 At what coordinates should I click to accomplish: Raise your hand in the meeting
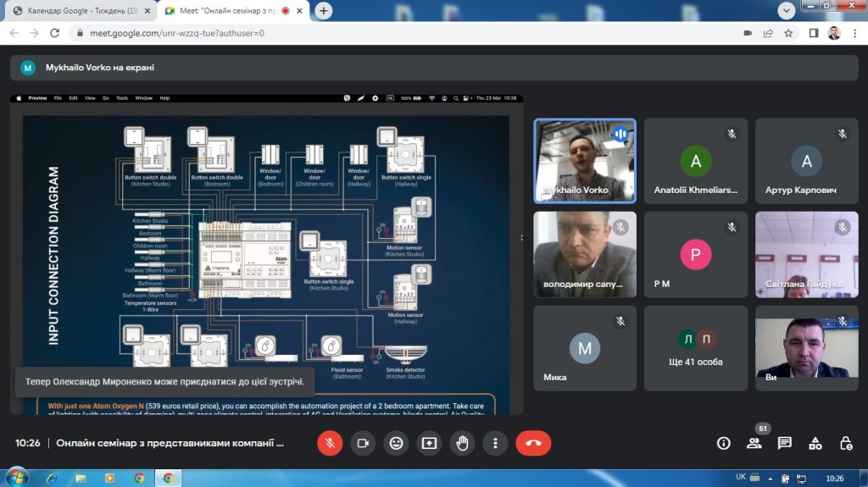click(462, 443)
